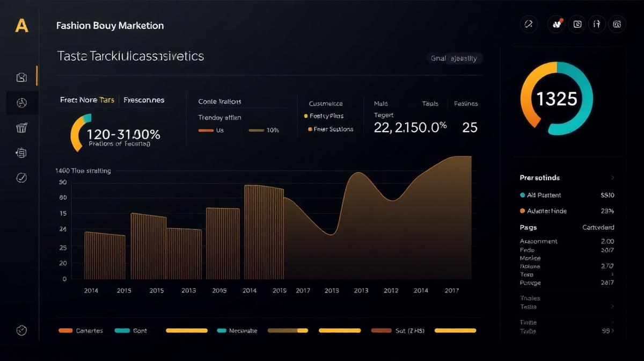Screen dimensions: 644x361
Task: Open the basket icon in sidebar
Action: (x=21, y=127)
